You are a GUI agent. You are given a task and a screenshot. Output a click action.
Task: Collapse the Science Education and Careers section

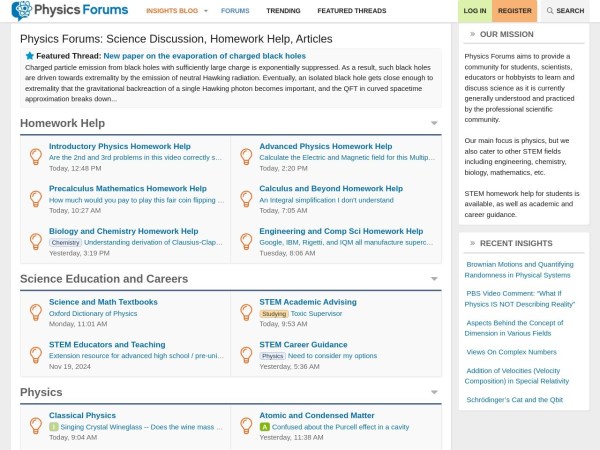point(434,279)
